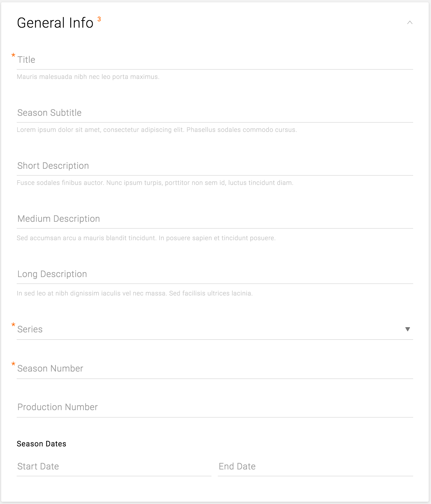431x504 pixels.
Task: Select the Short Description field
Action: (215, 166)
